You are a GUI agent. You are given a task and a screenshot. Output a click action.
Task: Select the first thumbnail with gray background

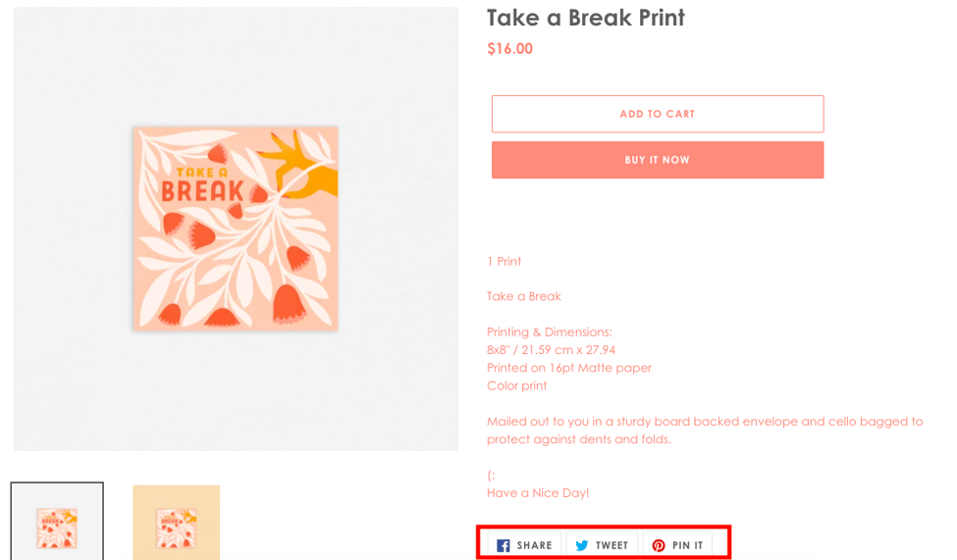57,522
